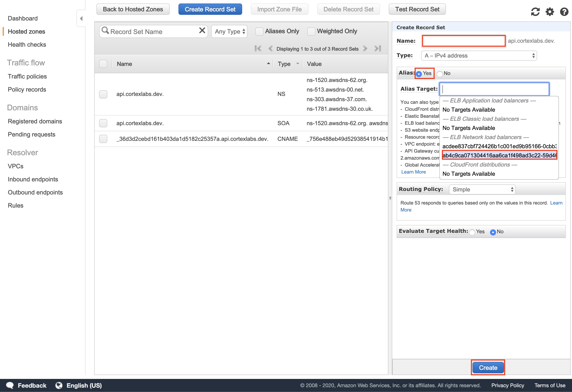Viewport: 572px width, 392px height.
Task: Click Back to Hosted Zones button
Action: pos(133,9)
